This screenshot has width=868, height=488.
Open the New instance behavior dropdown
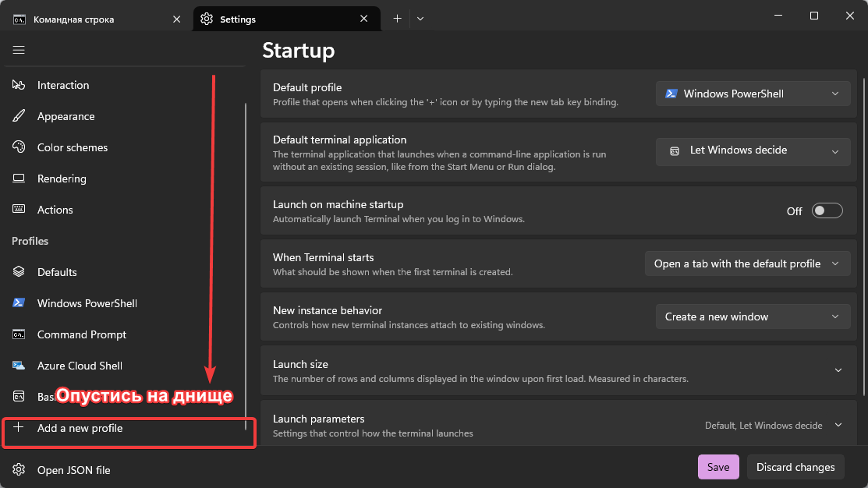point(753,316)
